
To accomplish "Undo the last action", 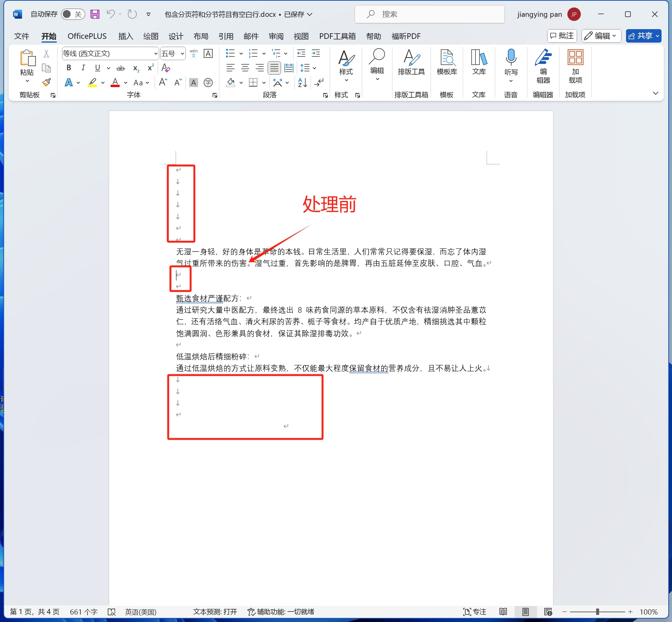I will (x=111, y=14).
